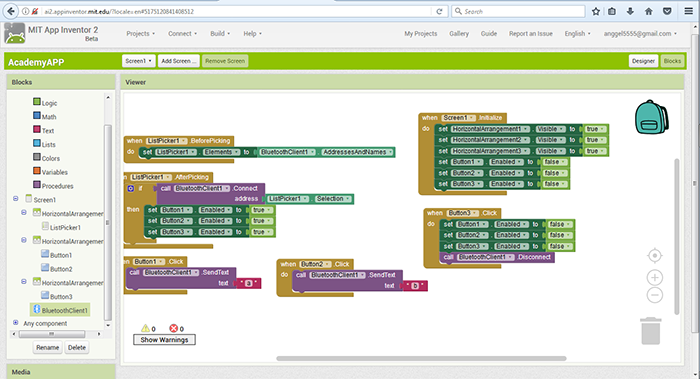Click the blue mutator icon on the if block
700x379 pixels.
(x=131, y=188)
